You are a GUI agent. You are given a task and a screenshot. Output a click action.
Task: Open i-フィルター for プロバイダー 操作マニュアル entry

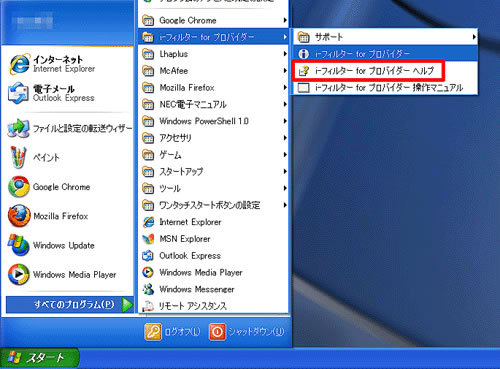coord(385,88)
